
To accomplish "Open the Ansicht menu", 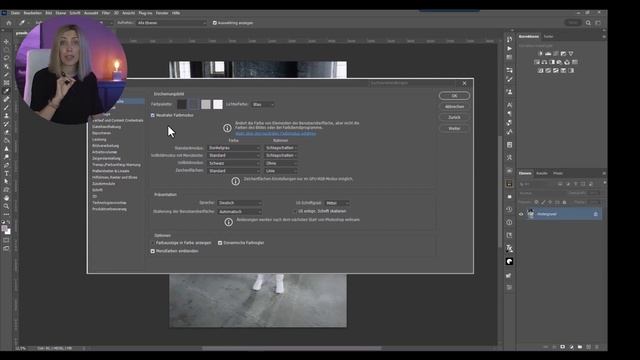I will click(x=129, y=13).
